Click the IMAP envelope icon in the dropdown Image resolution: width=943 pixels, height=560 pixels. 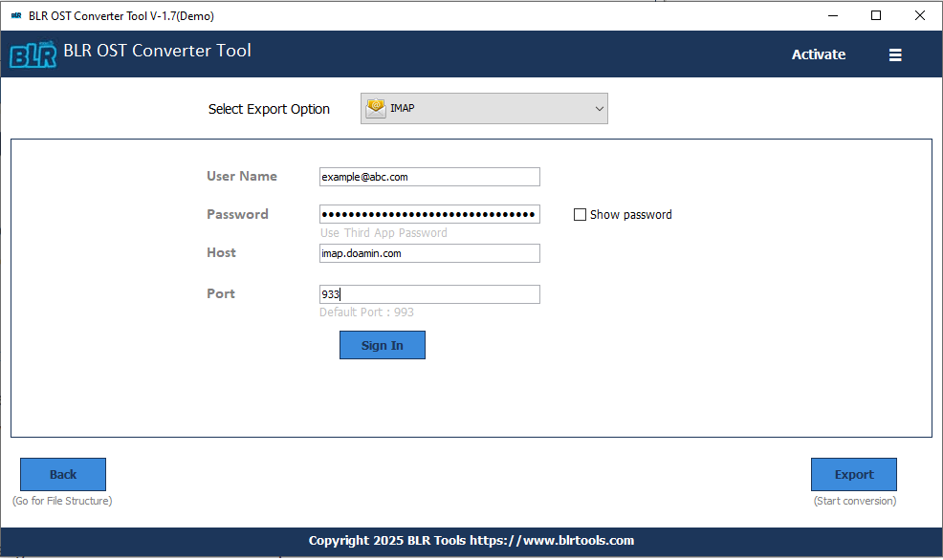(x=375, y=108)
